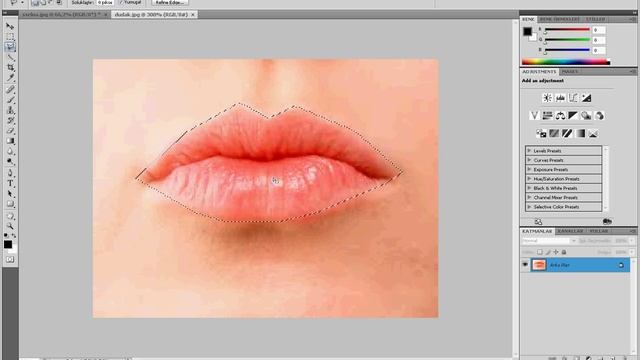Hide the Arka Plan layer
640x360 pixels.
(x=525, y=265)
